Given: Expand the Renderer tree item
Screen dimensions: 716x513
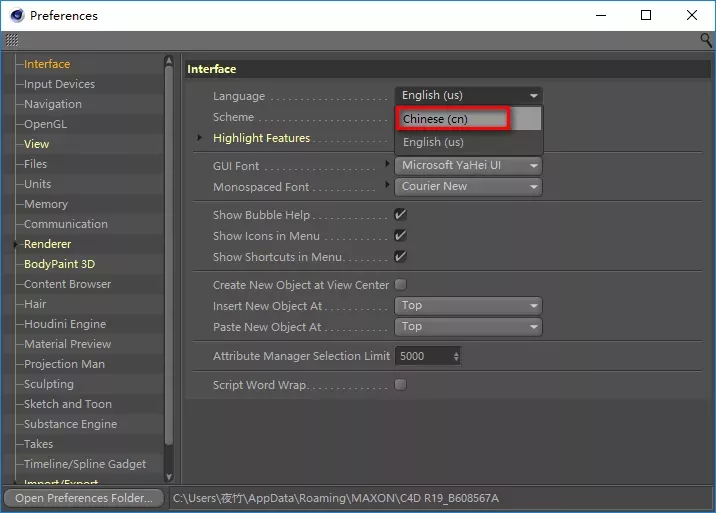Looking at the screenshot, I should click(x=16, y=244).
